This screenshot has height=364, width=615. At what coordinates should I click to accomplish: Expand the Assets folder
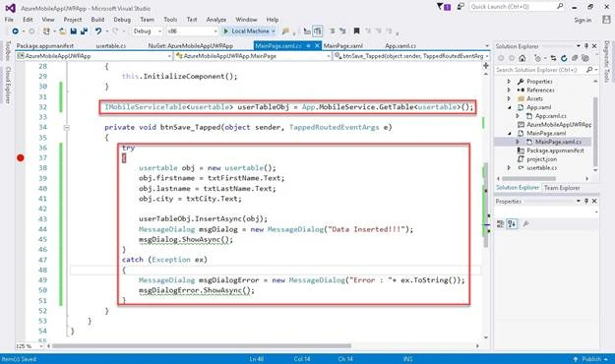point(509,98)
